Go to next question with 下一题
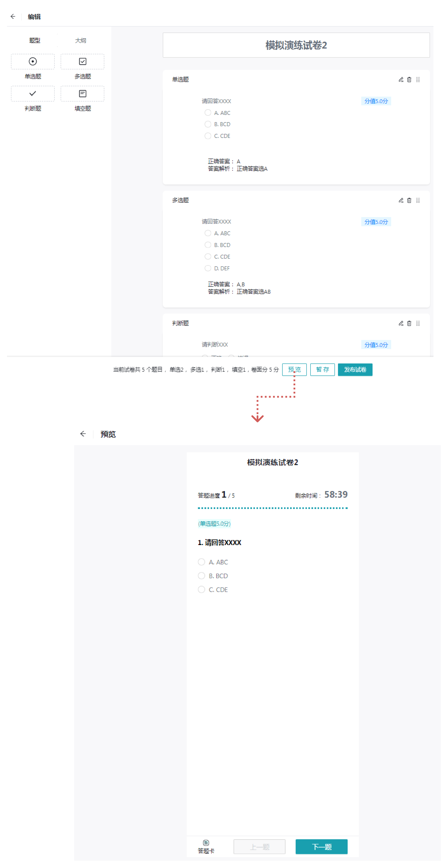Image resolution: width=448 pixels, height=868 pixels. (321, 847)
